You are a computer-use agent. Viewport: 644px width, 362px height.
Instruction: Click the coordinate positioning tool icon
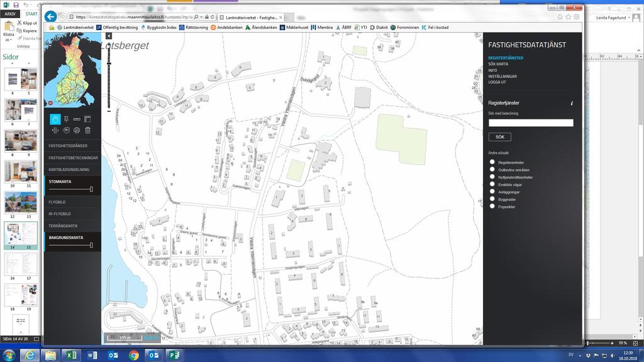click(55, 130)
